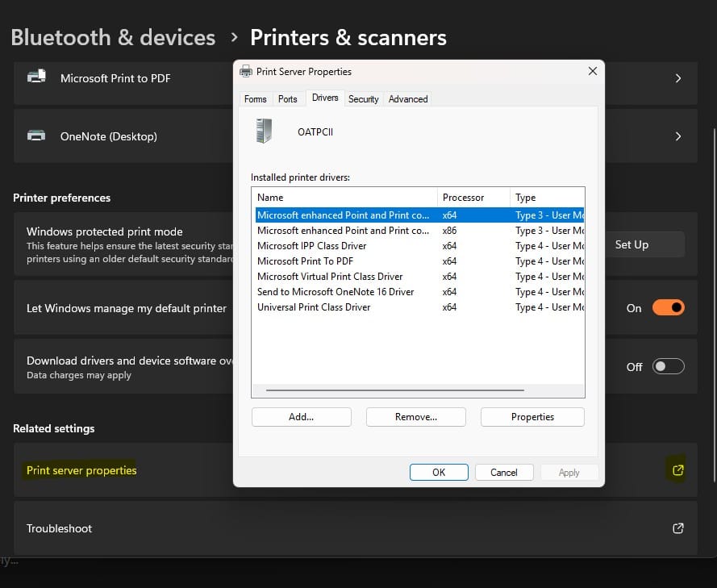The height and width of the screenshot is (588, 717).
Task: Click the Troubleshoot related setting
Action: (x=356, y=528)
